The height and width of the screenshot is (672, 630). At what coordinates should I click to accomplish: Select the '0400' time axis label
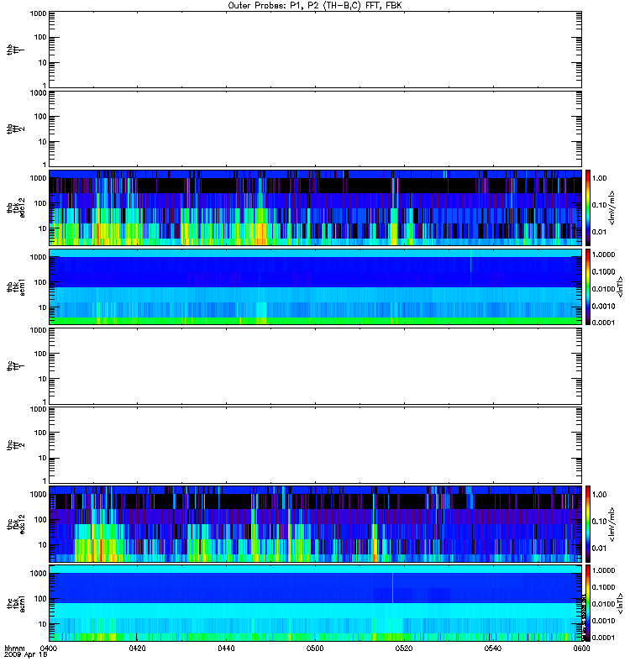pyautogui.click(x=48, y=648)
